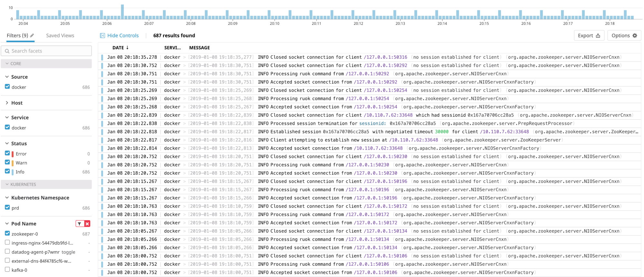Click the MESSAGE column header
The height and width of the screenshot is (277, 644).
[x=200, y=47]
